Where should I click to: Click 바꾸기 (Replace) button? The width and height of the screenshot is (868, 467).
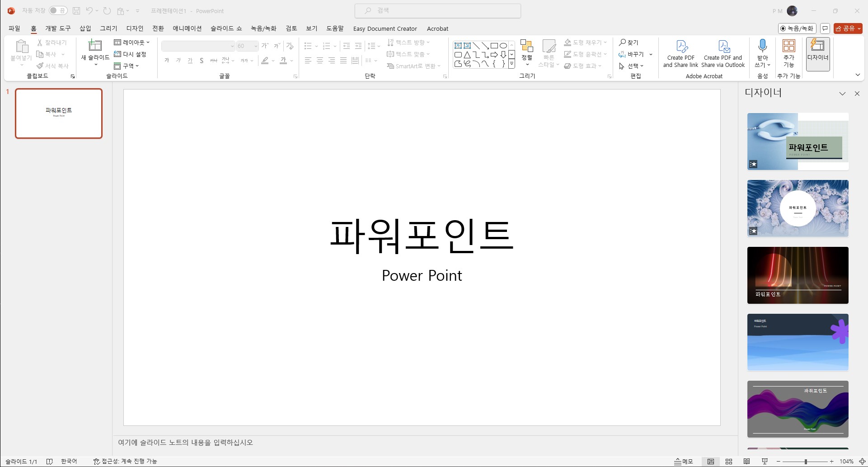coord(631,54)
